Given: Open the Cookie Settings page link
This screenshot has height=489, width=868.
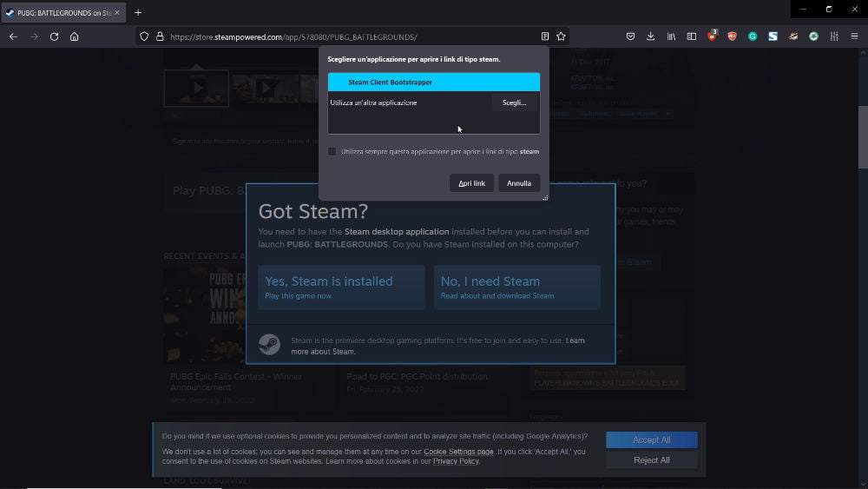Looking at the screenshot, I should click(458, 452).
